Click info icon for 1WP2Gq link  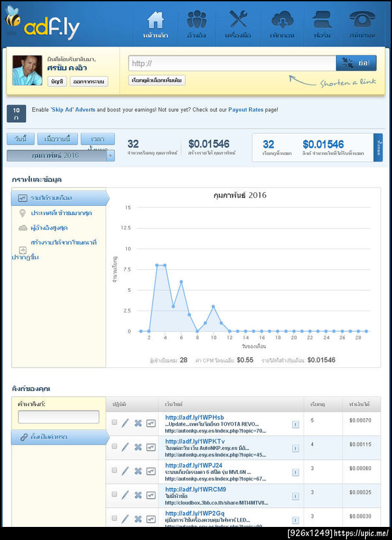tap(295, 520)
